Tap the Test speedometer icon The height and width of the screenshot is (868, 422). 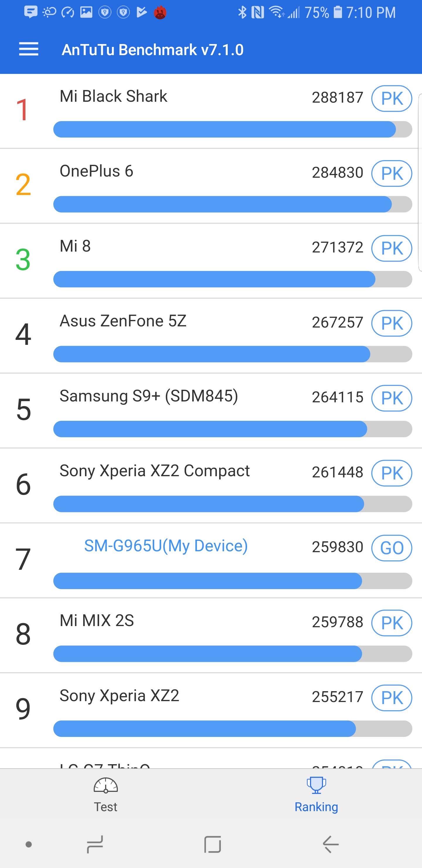click(105, 785)
